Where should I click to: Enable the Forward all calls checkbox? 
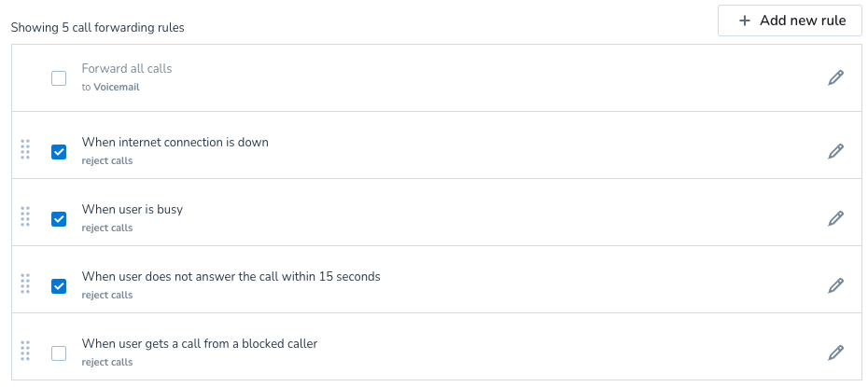pos(59,78)
